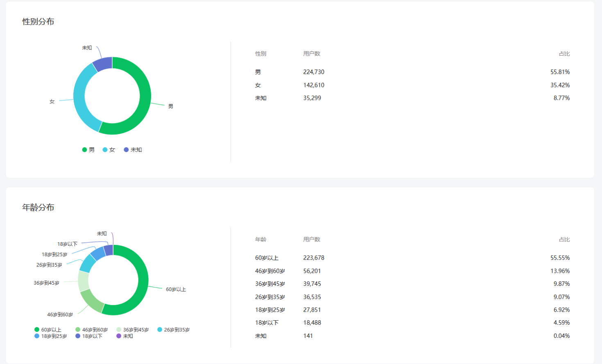Toggle the 18岁以下 legend entry
The image size is (602, 364).
(x=89, y=336)
